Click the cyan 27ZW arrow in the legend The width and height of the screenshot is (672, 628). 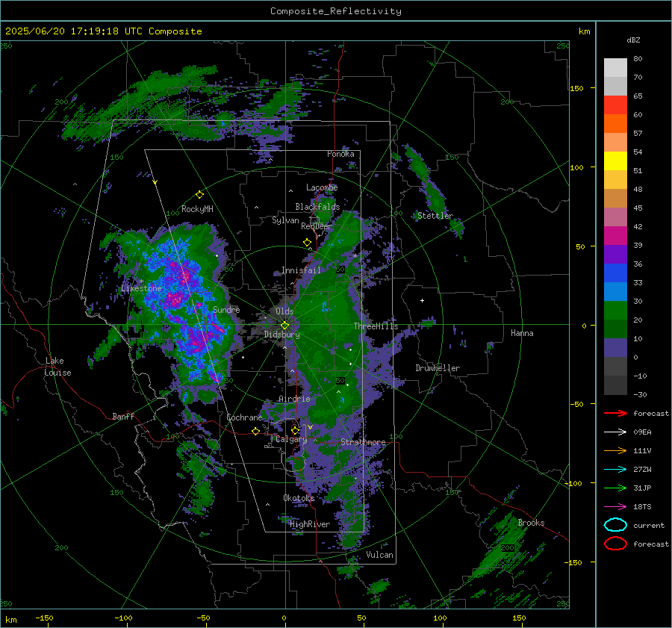[x=615, y=470]
